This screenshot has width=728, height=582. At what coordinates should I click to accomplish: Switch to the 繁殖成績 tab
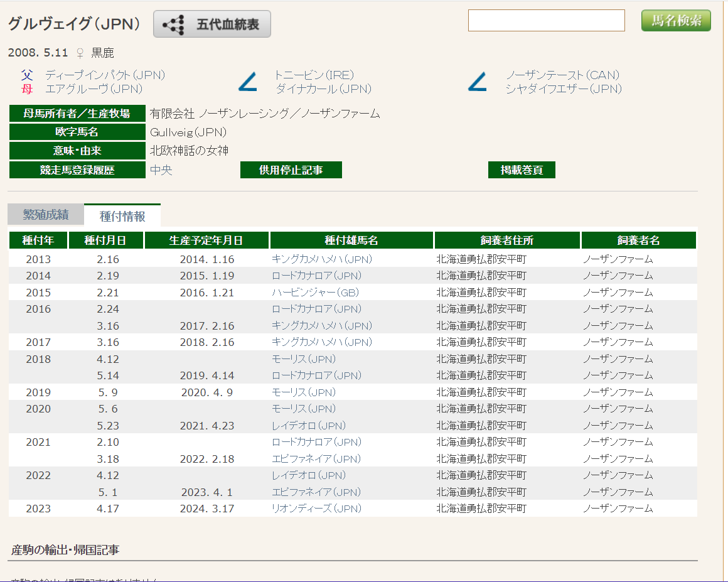(x=46, y=215)
